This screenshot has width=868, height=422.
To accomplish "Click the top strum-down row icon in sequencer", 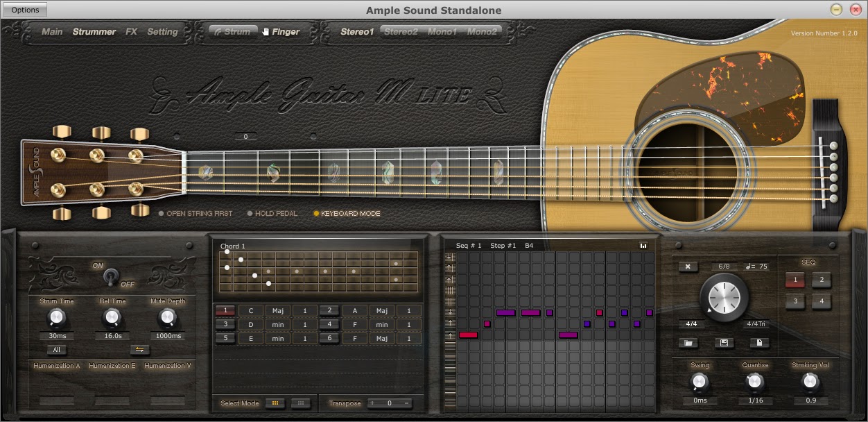I will 450,257.
